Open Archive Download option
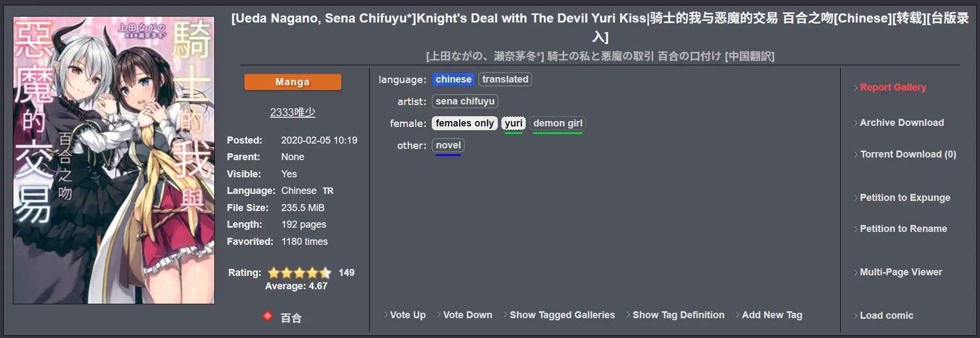This screenshot has height=338, width=980. pyautogui.click(x=901, y=123)
